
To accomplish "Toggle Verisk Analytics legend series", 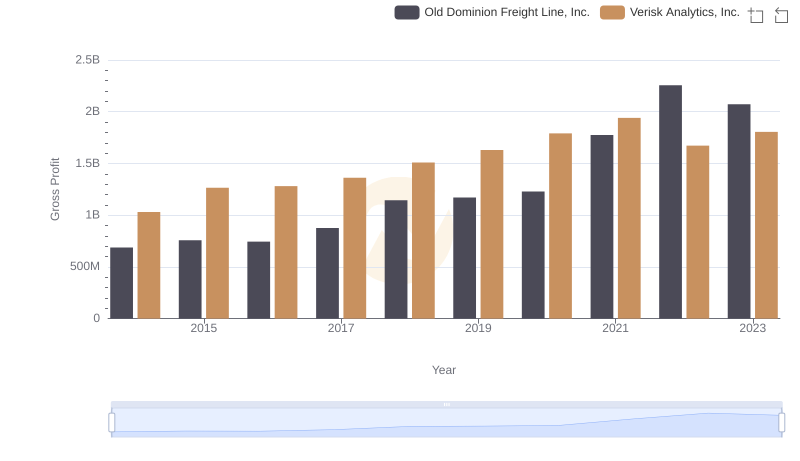I will (x=669, y=12).
